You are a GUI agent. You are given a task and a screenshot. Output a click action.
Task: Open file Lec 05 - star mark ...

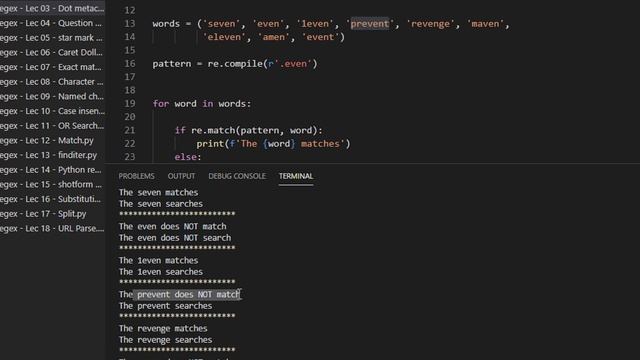click(x=52, y=38)
